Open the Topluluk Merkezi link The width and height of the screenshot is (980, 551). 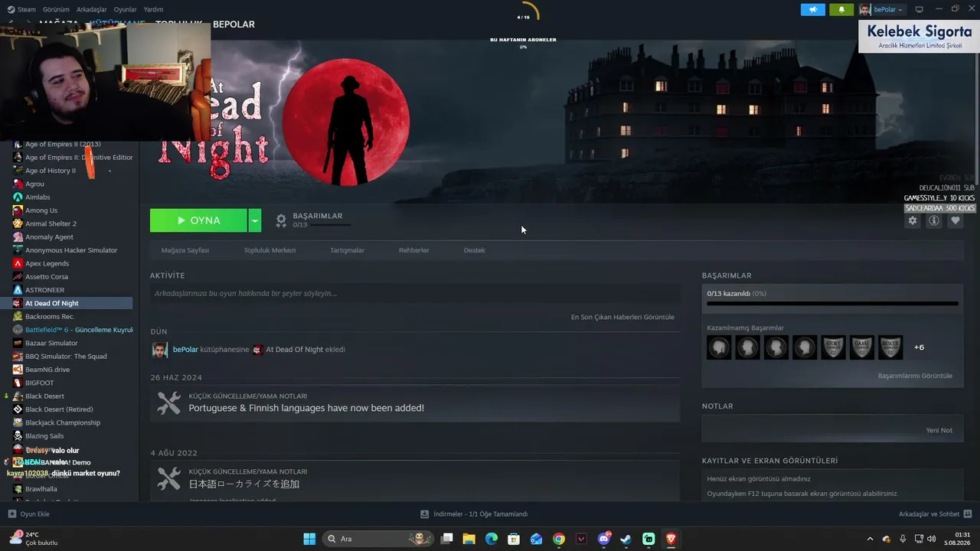pyautogui.click(x=269, y=250)
